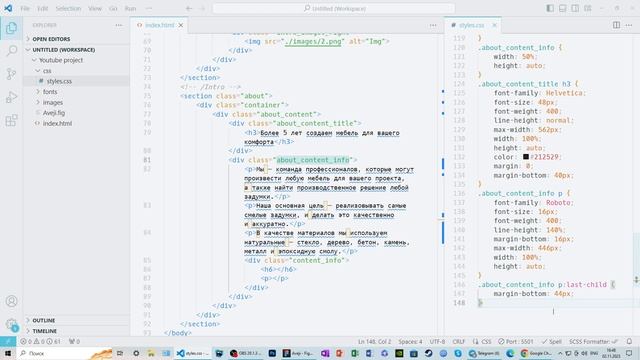
Task: Change indentation via Spaces: 4
Action: pyautogui.click(x=410, y=341)
